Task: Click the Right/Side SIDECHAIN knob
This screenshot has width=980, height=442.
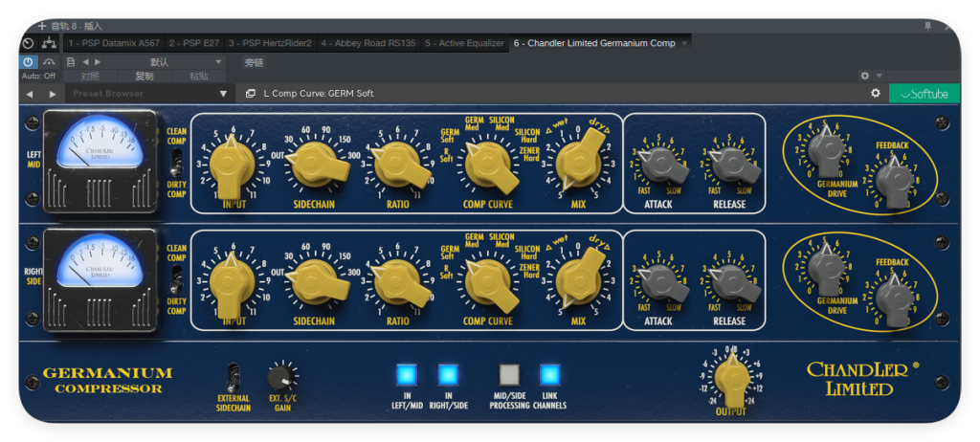Action: [317, 282]
